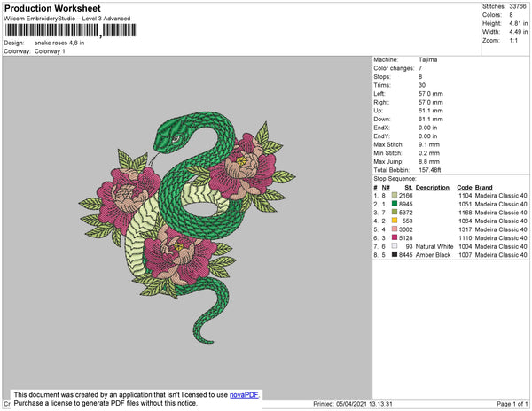Click thread code '1004'
Viewport: 532px width, 411px height.
[x=465, y=246]
